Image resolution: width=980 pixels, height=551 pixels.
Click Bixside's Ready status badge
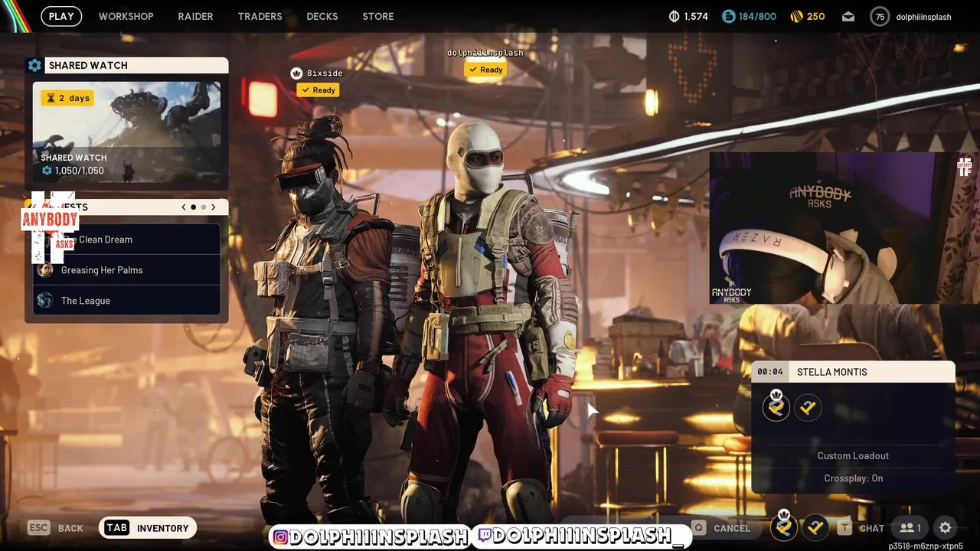[318, 90]
